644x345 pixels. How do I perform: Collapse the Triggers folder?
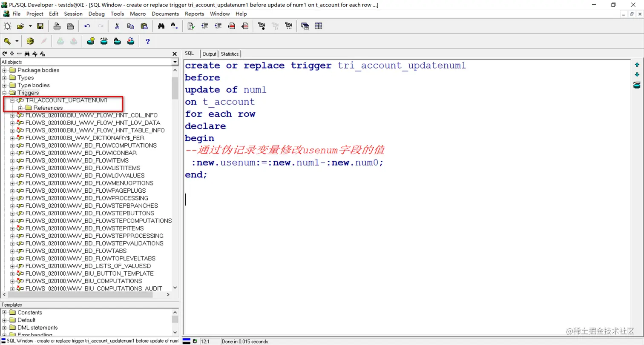pyautogui.click(x=5, y=93)
